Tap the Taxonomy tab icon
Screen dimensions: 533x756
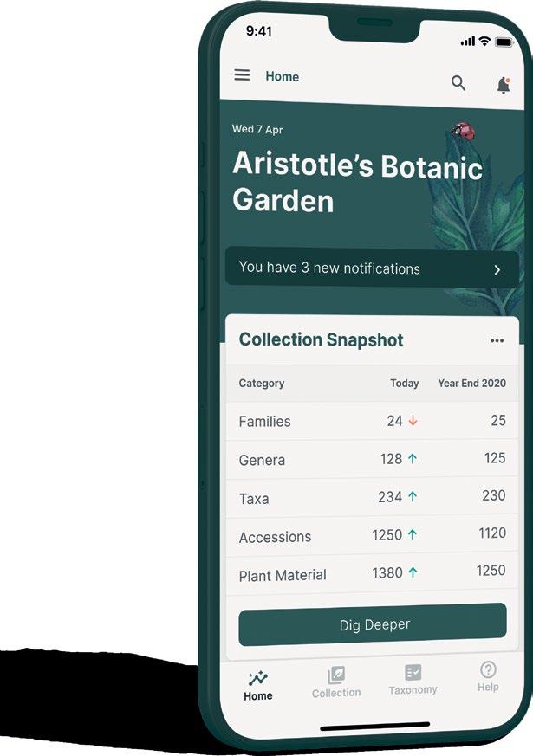click(413, 672)
